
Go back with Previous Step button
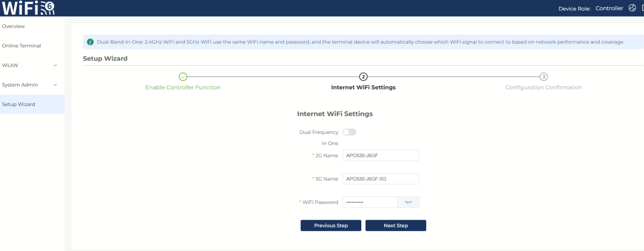[x=331, y=225]
